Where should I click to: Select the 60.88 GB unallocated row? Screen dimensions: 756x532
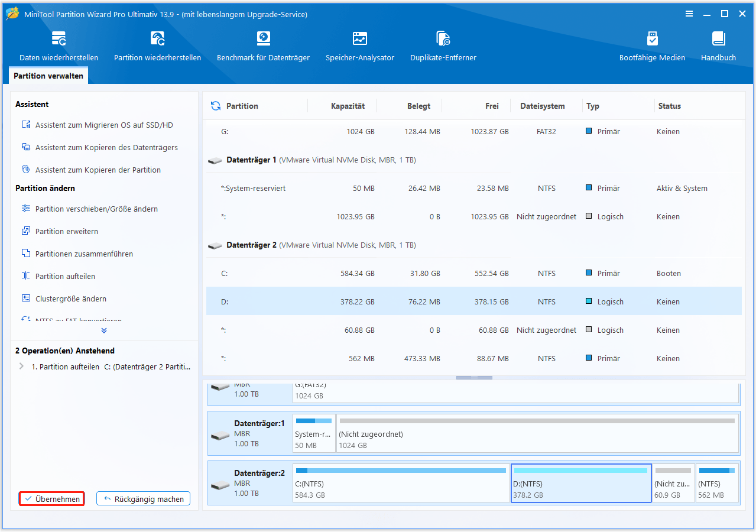[x=474, y=330]
